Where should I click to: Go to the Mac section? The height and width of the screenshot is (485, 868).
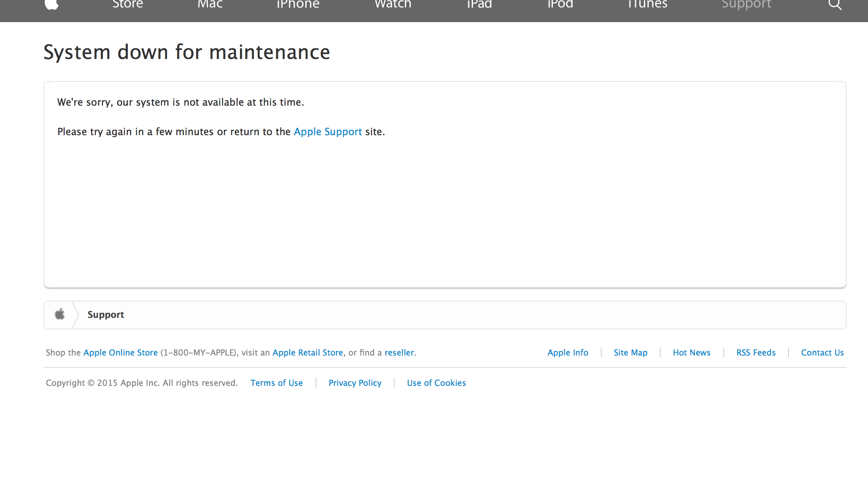coord(210,5)
